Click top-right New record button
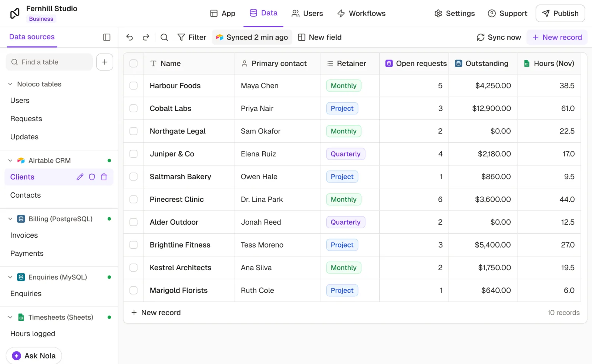This screenshot has height=364, width=592. [557, 37]
